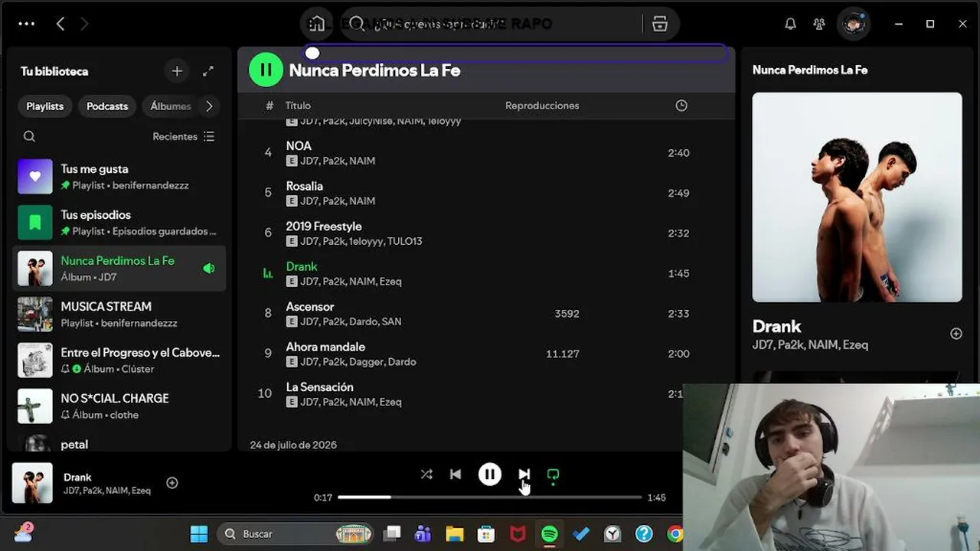Open the notifications bell
The height and width of the screenshot is (551, 980).
(790, 24)
